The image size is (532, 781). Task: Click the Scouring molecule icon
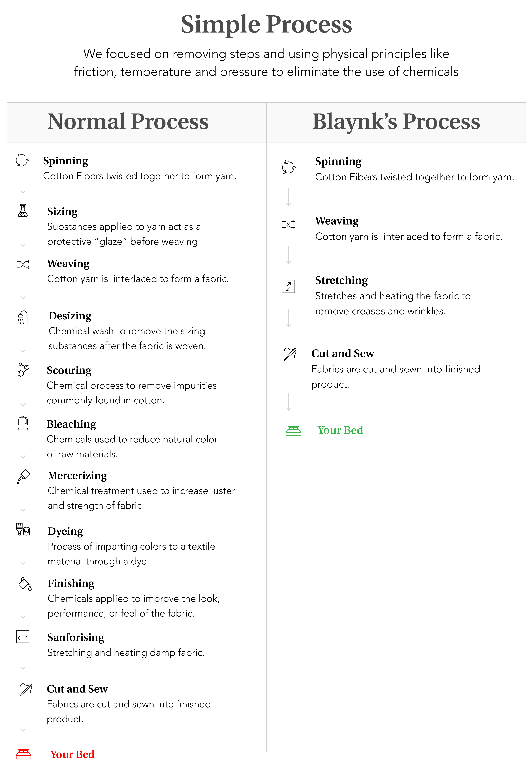coord(23,369)
